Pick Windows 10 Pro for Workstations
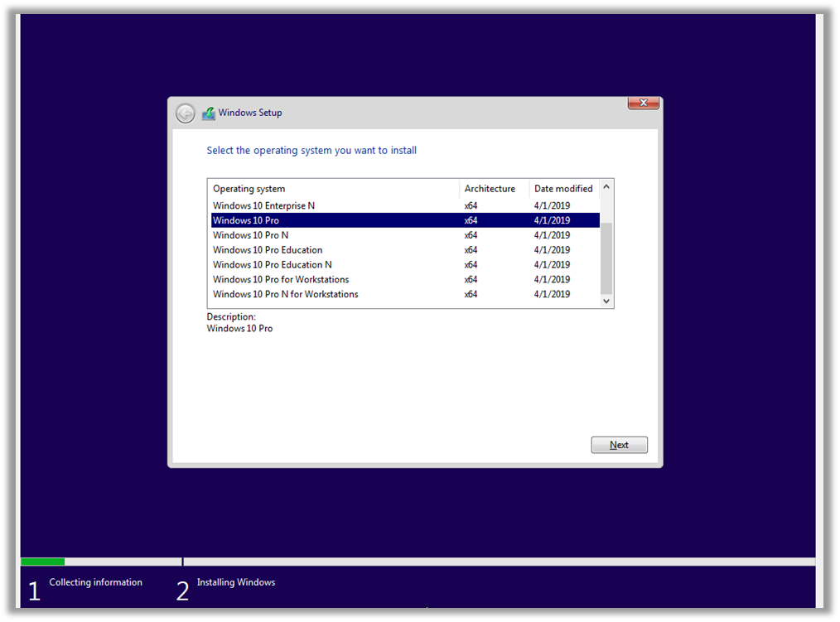This screenshot has height=622, width=840. coord(405,279)
